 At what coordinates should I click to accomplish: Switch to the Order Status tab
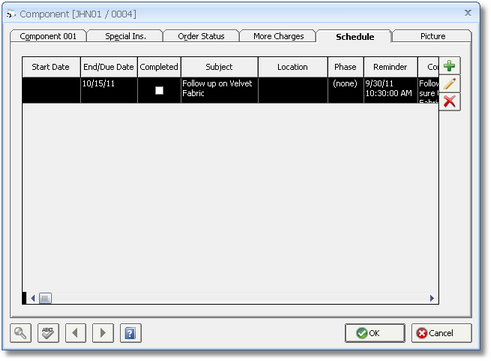(x=201, y=36)
